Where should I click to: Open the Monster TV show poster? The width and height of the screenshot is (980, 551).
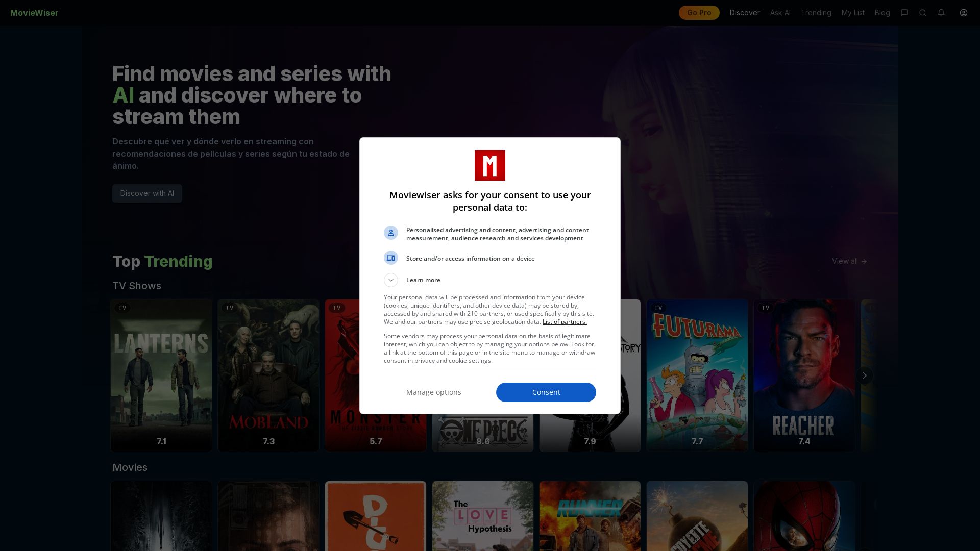(x=342, y=375)
